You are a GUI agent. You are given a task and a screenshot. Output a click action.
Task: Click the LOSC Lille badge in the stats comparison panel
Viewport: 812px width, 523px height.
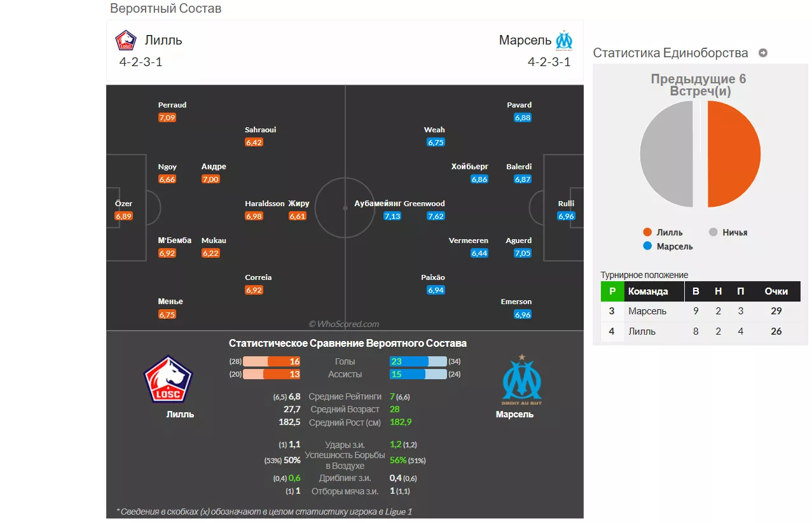point(168,378)
